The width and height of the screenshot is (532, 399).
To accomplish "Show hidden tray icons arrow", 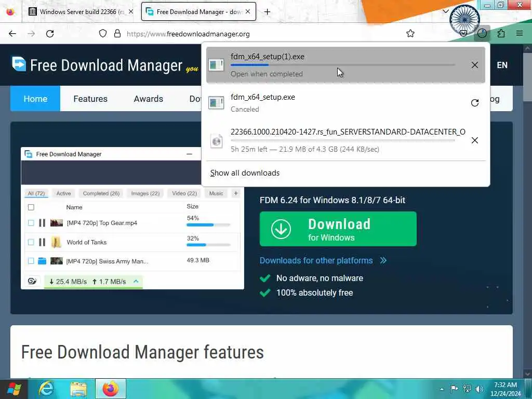I will click(442, 389).
